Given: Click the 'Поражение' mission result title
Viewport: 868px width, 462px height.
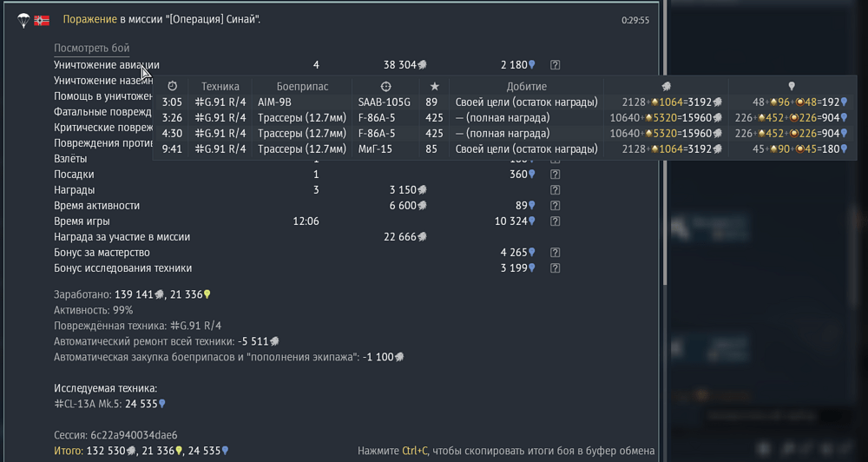Looking at the screenshot, I should pyautogui.click(x=90, y=20).
